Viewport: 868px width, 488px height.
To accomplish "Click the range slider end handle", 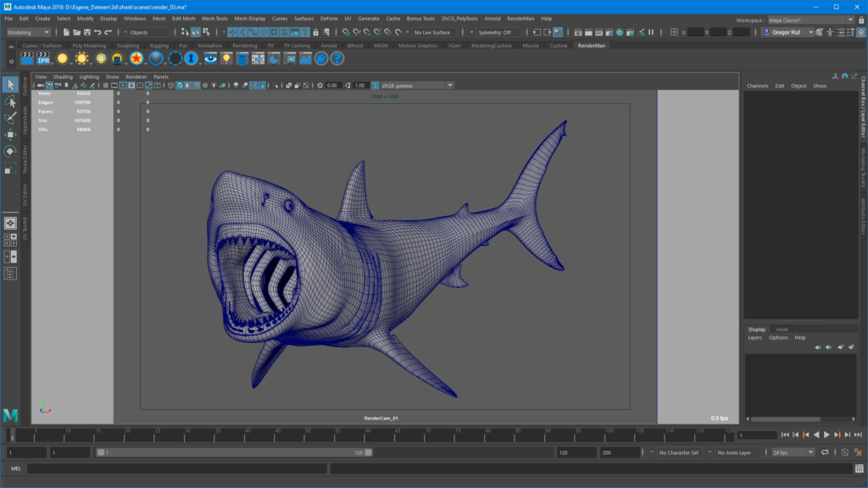I will [368, 452].
